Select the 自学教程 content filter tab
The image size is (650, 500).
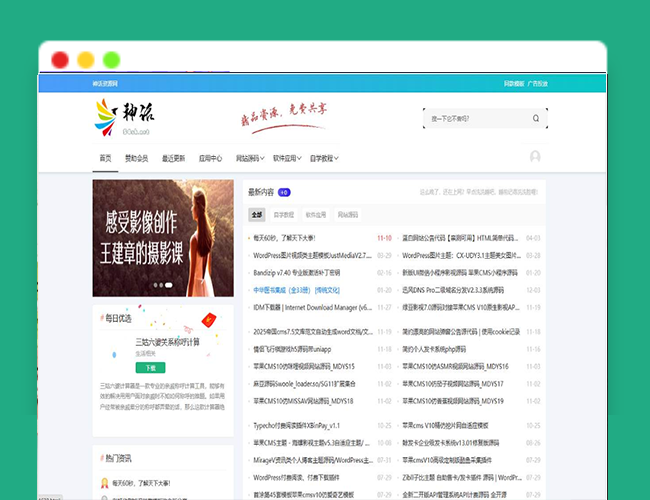coord(284,215)
